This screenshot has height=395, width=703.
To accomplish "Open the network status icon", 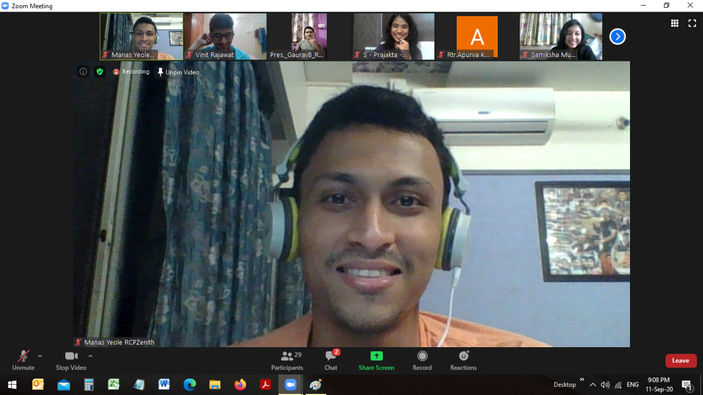I will click(618, 385).
